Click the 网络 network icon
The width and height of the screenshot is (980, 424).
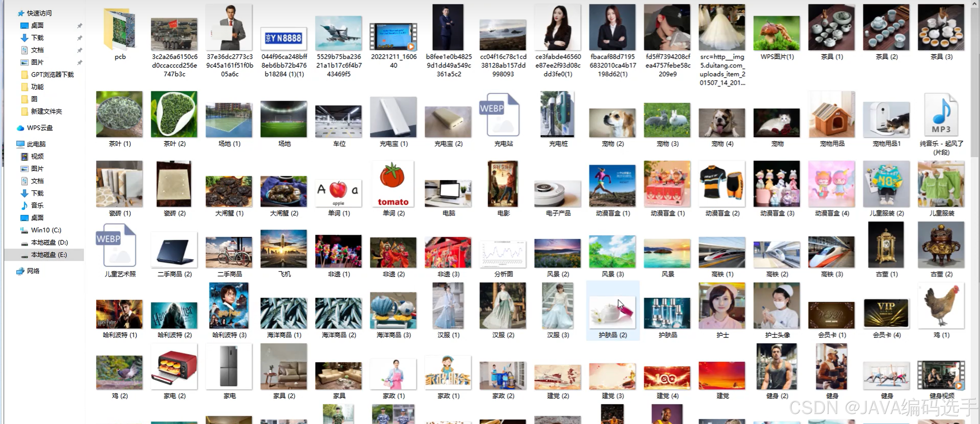pos(20,271)
